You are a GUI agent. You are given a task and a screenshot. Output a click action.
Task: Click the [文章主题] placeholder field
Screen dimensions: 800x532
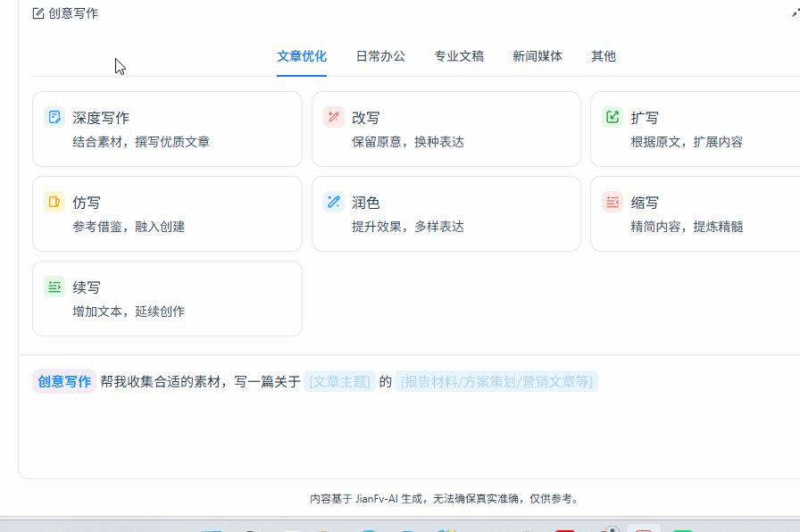(339, 380)
